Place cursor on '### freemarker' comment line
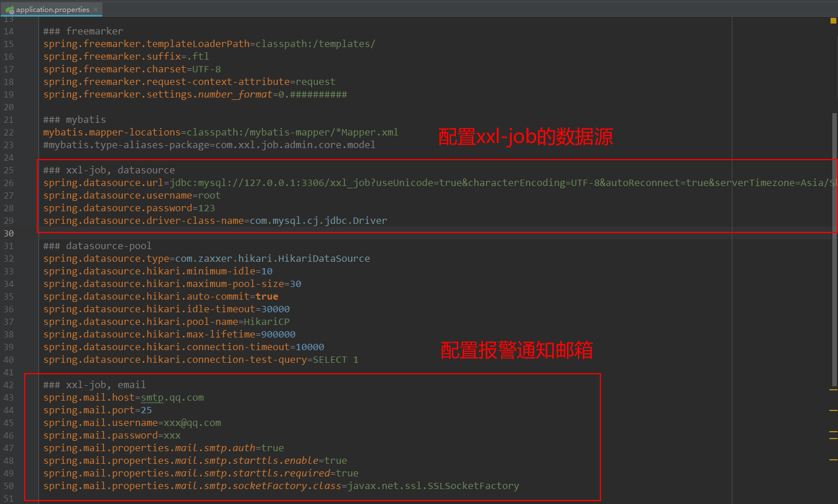The height and width of the screenshot is (504, 838). [x=83, y=31]
